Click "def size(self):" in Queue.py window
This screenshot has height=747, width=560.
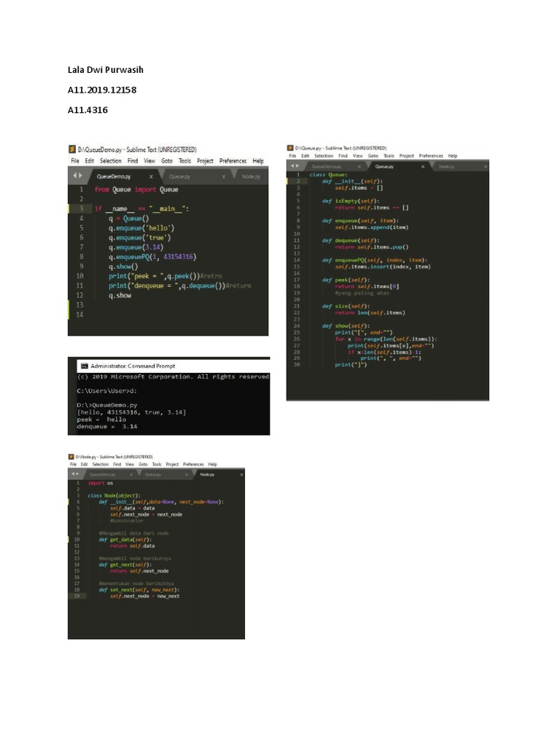[346, 306]
